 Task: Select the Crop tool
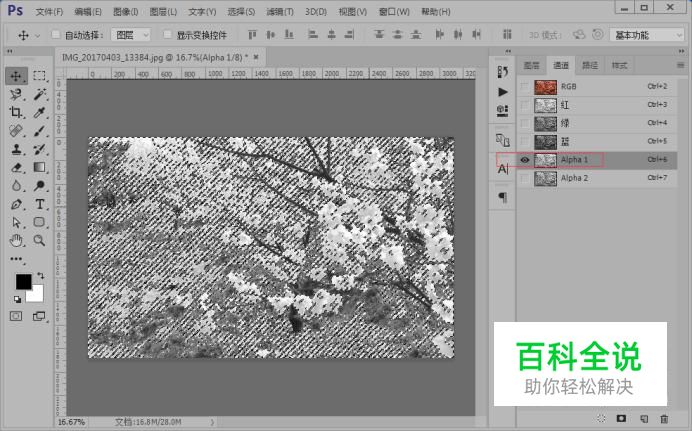coord(16,112)
